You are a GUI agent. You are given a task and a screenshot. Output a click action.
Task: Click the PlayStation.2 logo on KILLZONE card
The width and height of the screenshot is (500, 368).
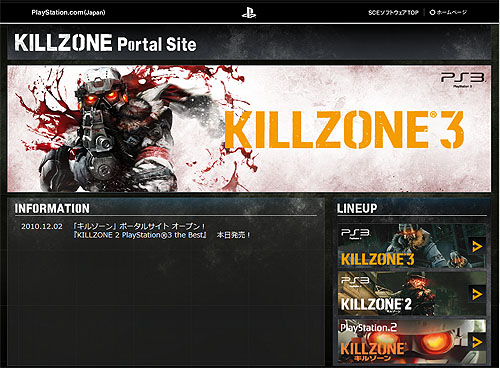point(368,328)
